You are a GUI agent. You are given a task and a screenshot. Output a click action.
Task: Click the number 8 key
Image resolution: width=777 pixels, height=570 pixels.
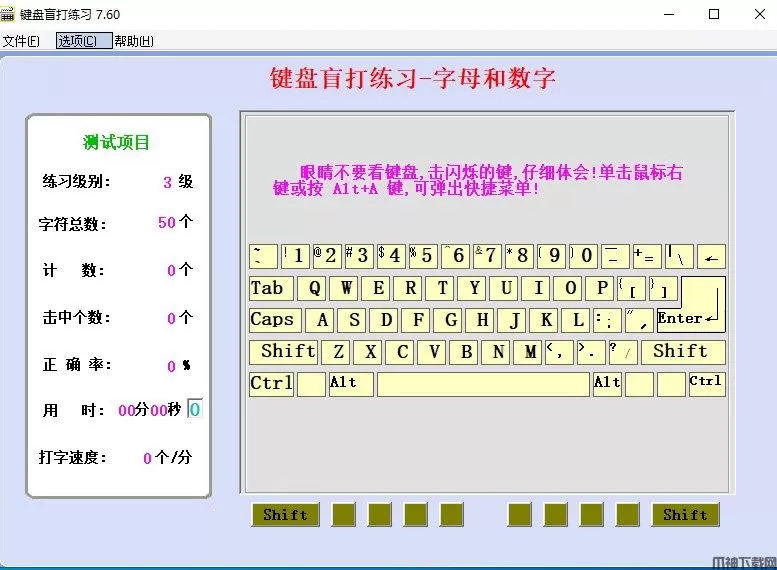(519, 256)
